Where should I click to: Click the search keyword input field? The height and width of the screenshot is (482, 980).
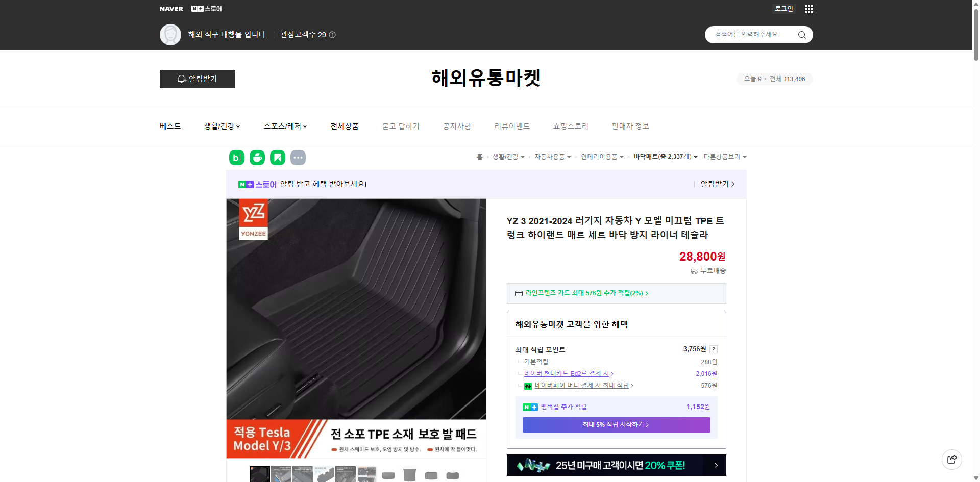tap(750, 34)
